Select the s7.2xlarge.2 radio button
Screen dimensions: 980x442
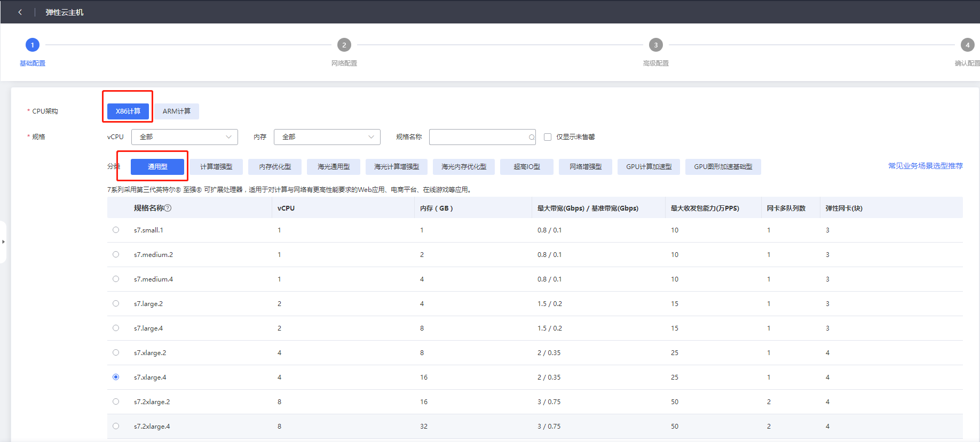(116, 401)
